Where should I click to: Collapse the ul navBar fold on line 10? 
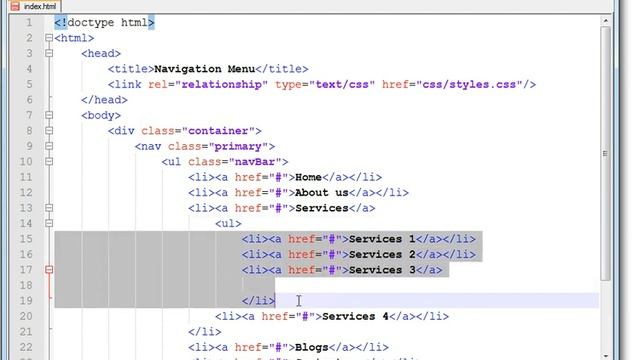(49, 162)
